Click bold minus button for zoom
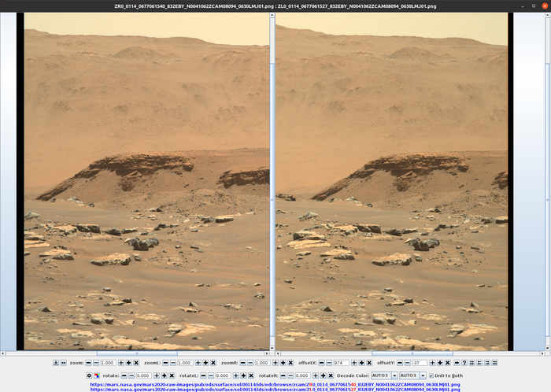The image size is (551, 392). pos(88,363)
